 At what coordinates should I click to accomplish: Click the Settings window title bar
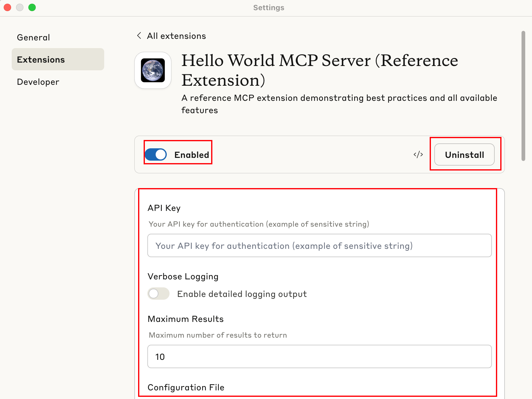tap(268, 7)
